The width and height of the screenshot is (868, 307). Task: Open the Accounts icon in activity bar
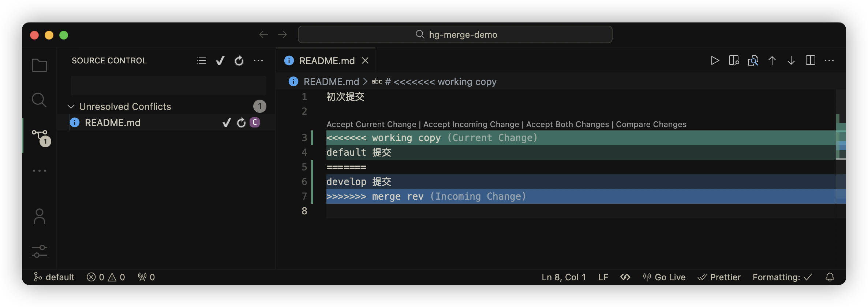point(40,216)
